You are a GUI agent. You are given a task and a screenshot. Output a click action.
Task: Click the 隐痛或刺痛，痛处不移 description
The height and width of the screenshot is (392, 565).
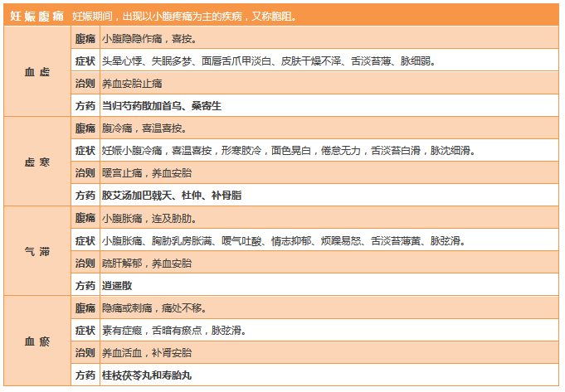coord(153,307)
